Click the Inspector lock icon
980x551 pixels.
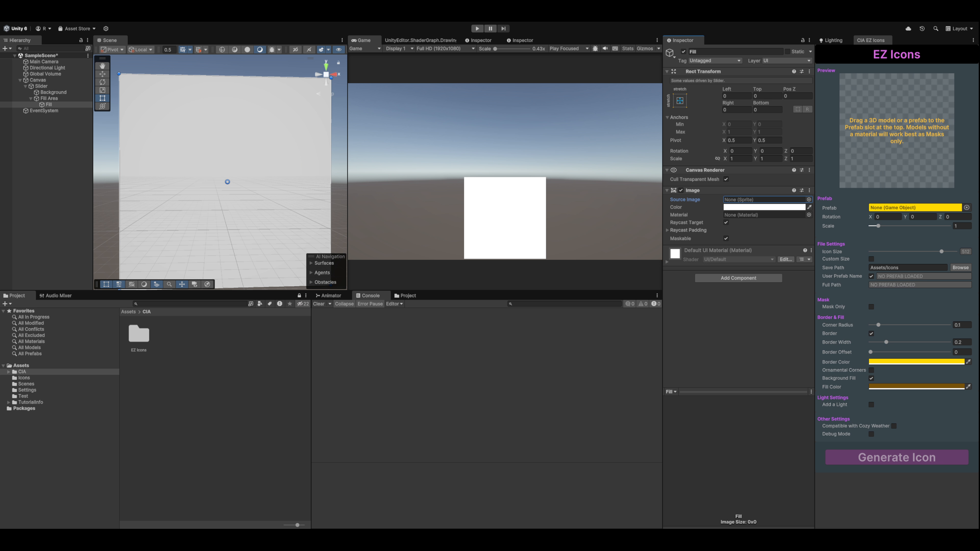tap(803, 40)
